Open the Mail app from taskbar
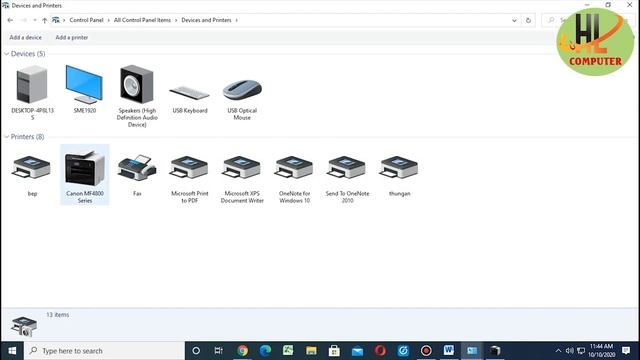640x360 pixels. tap(357, 351)
